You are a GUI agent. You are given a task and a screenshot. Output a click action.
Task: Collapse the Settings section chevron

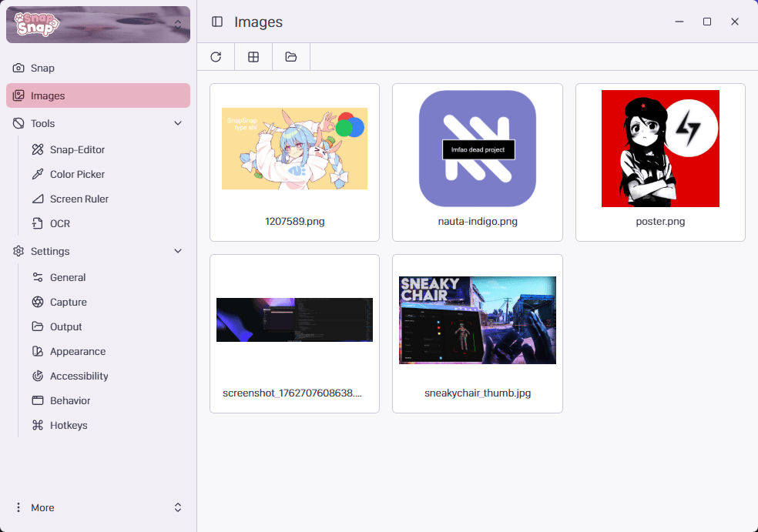pos(178,251)
